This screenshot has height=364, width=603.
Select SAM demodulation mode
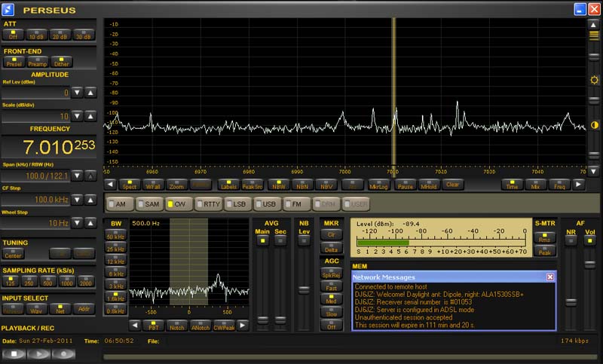click(x=149, y=204)
